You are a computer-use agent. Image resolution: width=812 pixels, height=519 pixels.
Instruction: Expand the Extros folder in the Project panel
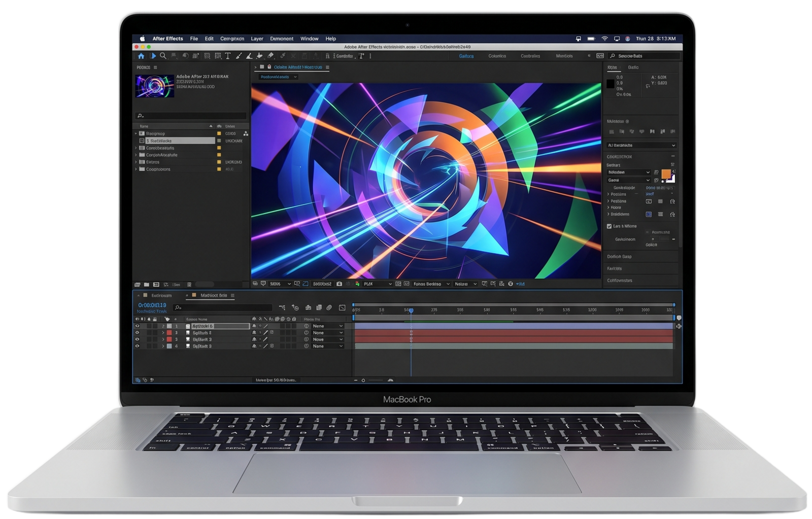(136, 162)
